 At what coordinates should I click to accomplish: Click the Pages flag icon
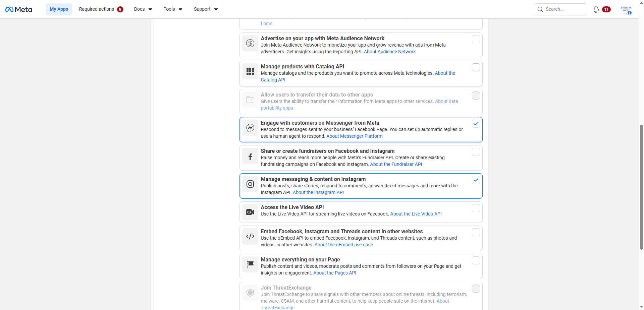point(250,264)
